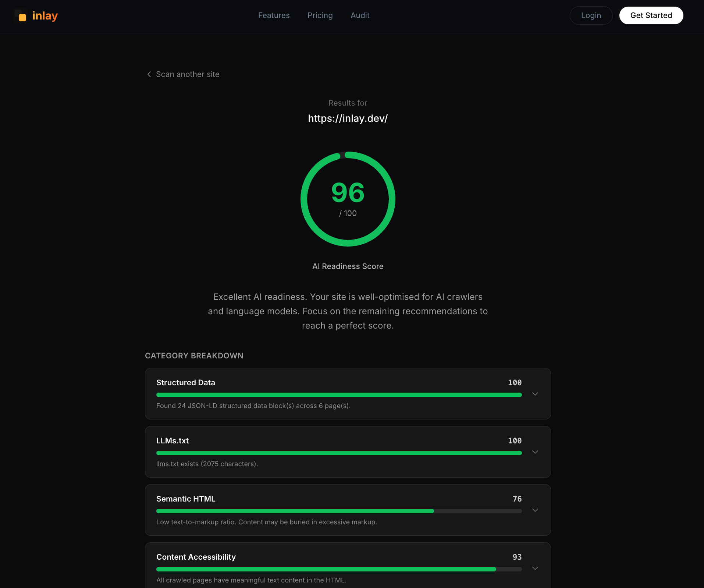Open the Pricing navigation item
704x588 pixels.
click(320, 15)
